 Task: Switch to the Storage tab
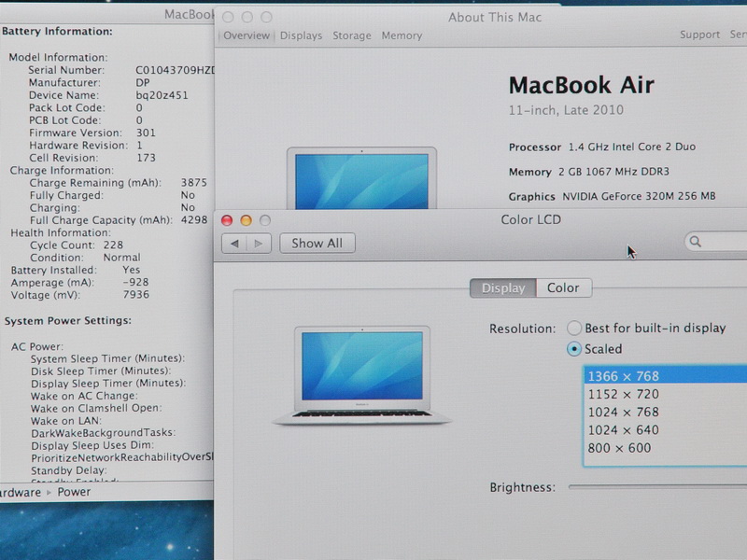click(x=352, y=35)
